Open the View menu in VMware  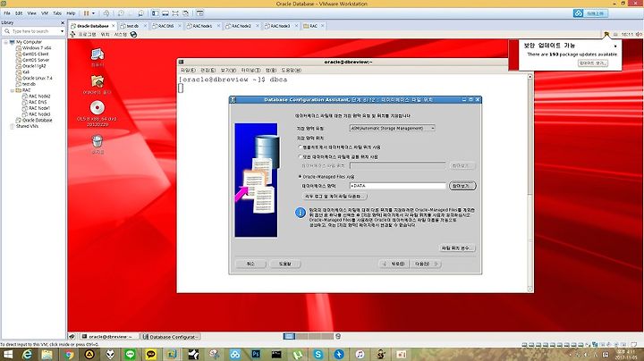point(31,13)
